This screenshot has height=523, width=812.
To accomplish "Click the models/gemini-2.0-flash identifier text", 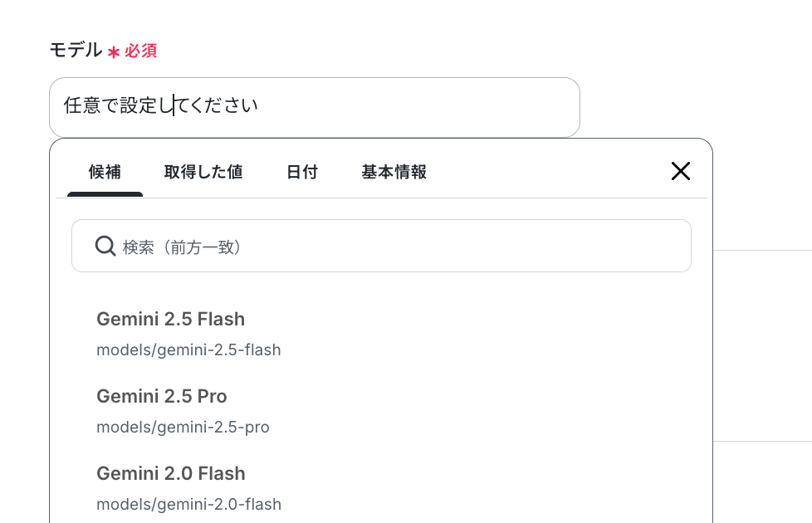I will [188, 505].
